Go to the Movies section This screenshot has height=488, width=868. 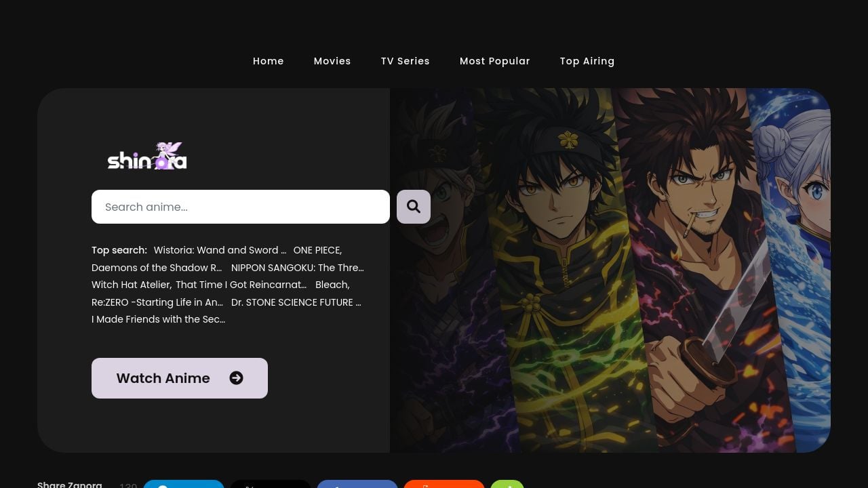click(332, 61)
